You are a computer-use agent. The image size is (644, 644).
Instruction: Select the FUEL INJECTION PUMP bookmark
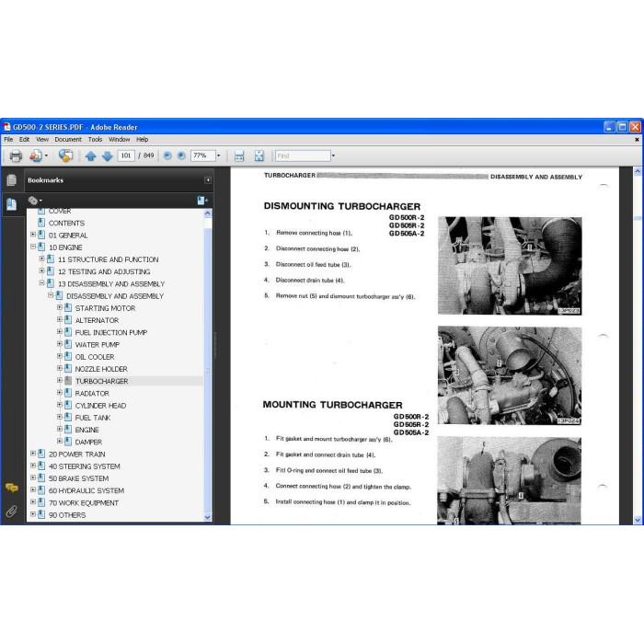point(111,333)
